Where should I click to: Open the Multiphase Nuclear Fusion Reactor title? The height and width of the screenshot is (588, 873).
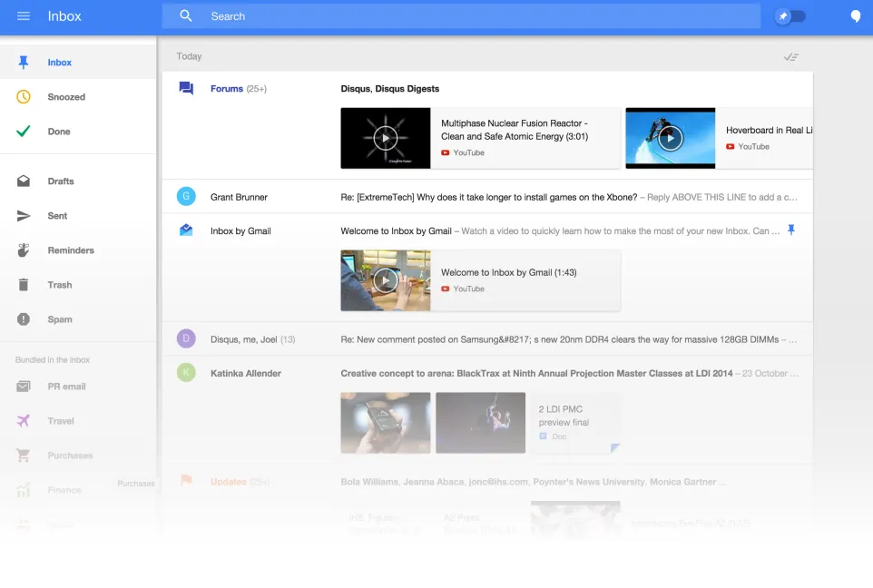(x=515, y=130)
